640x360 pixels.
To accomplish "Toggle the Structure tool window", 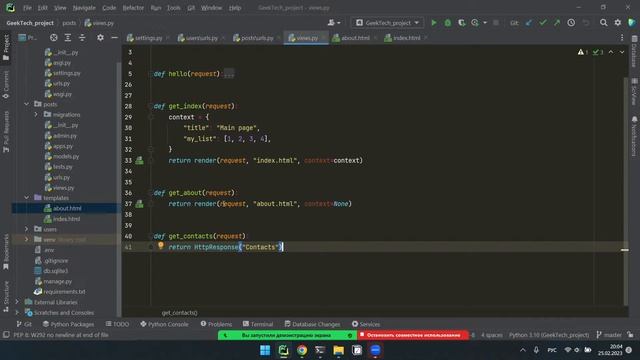I will pyautogui.click(x=6, y=296).
